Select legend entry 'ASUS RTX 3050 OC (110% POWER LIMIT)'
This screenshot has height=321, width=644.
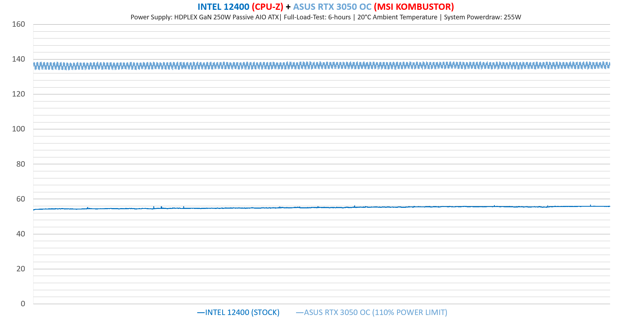coord(372,312)
